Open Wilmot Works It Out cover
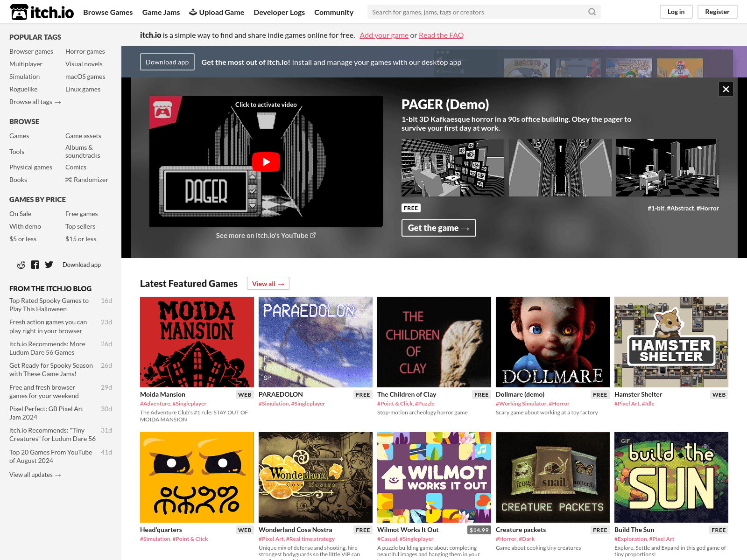Image resolution: width=747 pixels, height=560 pixels. click(x=434, y=477)
